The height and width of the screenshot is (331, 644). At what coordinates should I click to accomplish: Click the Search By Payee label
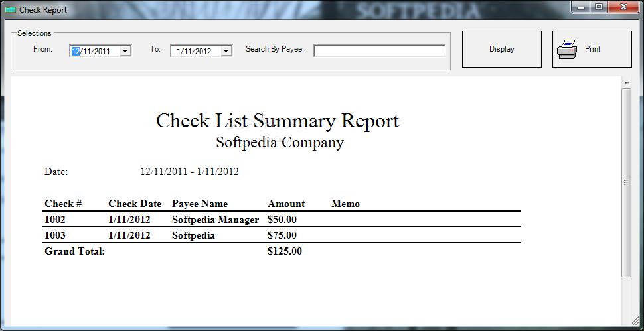click(x=275, y=49)
